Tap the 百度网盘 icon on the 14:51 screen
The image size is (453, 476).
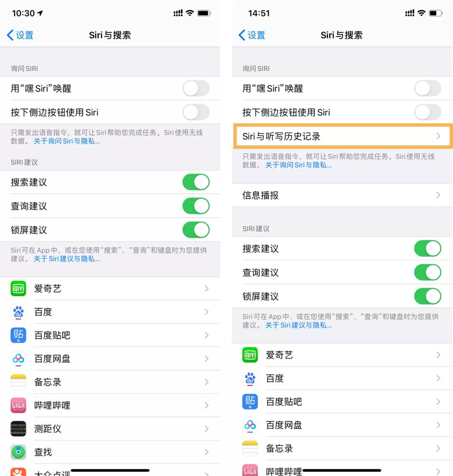250,425
